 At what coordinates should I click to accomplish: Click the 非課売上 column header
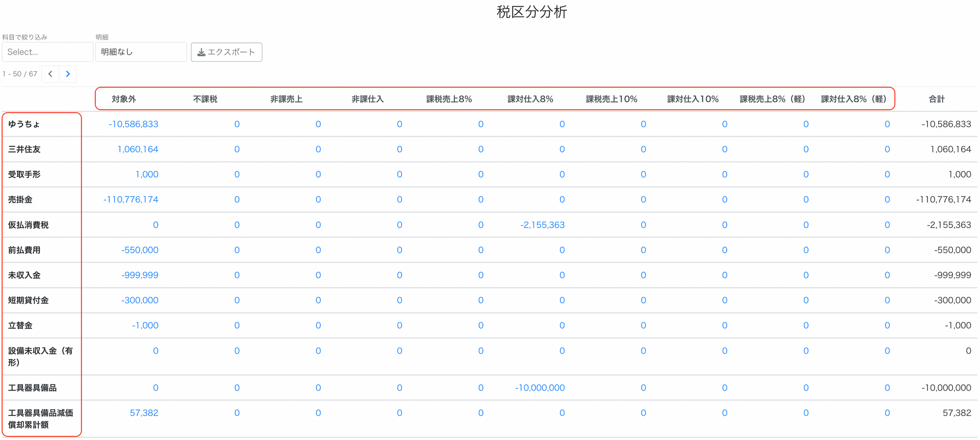(x=286, y=99)
